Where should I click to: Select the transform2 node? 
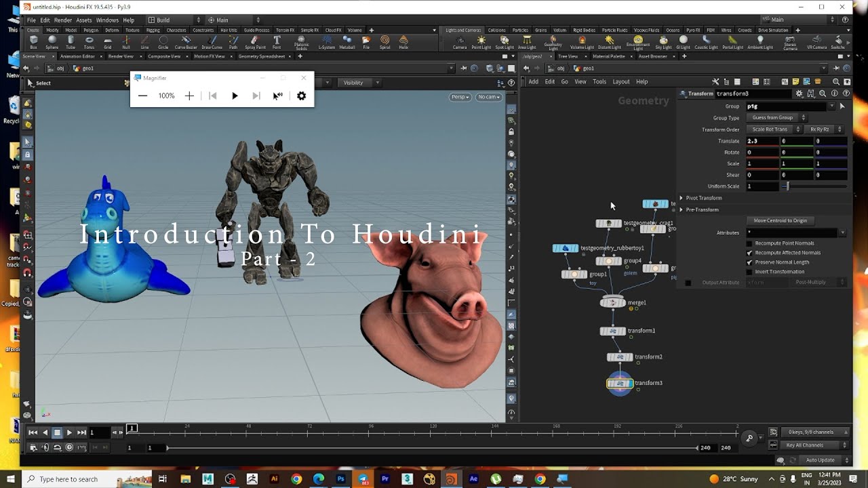(619, 357)
